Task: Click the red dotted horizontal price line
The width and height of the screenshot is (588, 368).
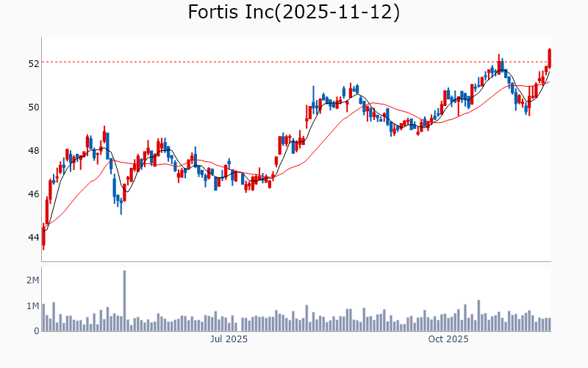Action: point(294,62)
